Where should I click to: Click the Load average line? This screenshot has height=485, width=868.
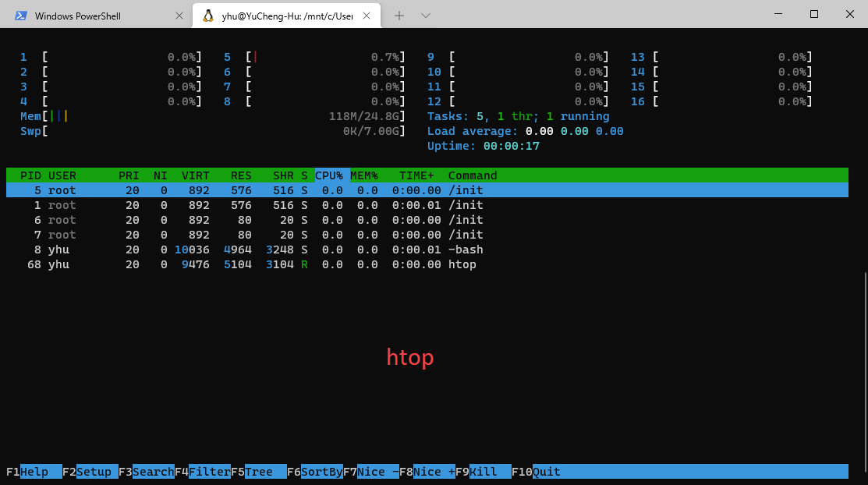[526, 131]
